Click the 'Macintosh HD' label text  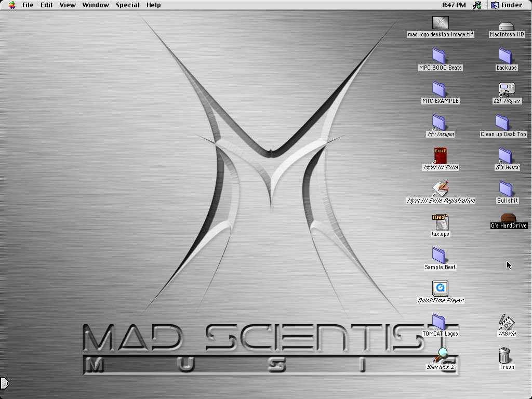[507, 34]
